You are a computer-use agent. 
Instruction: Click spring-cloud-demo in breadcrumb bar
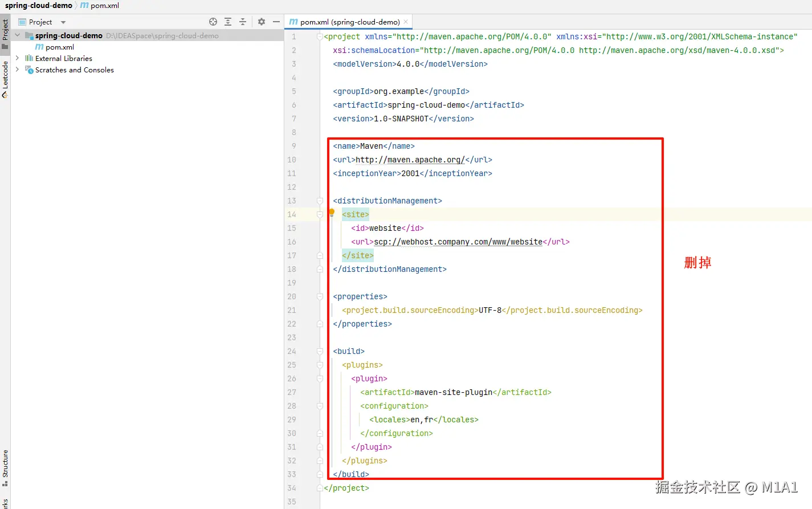coord(39,6)
